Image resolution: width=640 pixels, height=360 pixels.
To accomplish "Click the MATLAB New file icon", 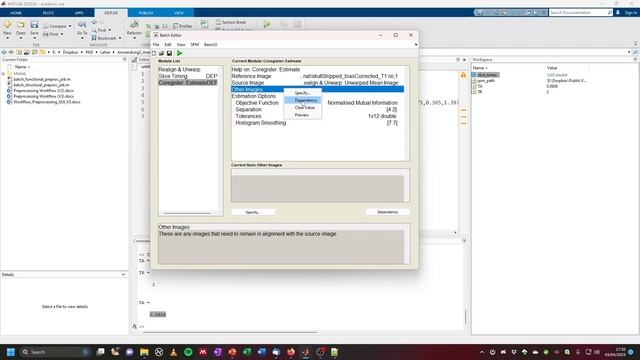I will coord(7,25).
